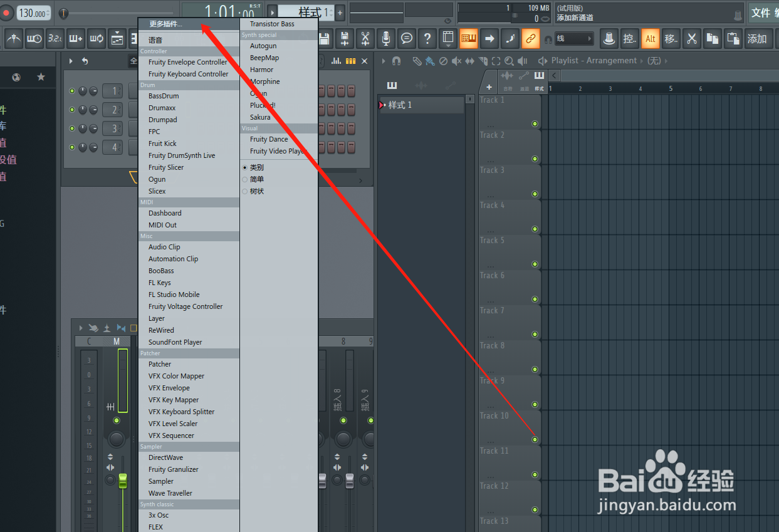
Task: Click the paste clipboard icon
Action: pyautogui.click(x=733, y=39)
